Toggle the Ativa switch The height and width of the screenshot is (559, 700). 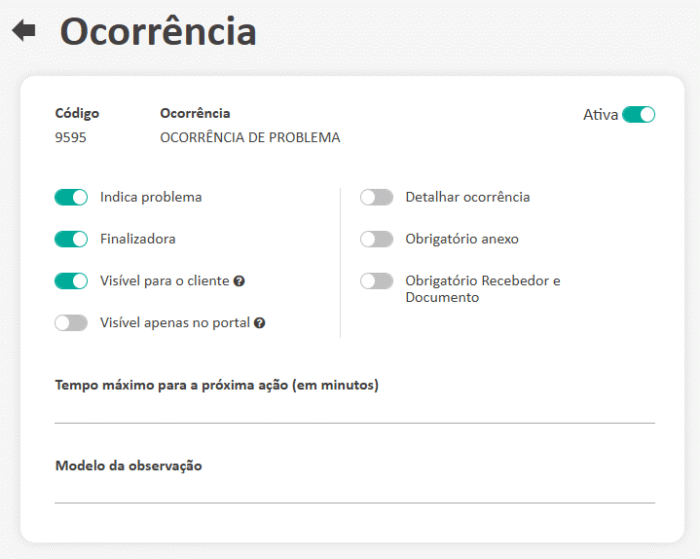click(638, 114)
